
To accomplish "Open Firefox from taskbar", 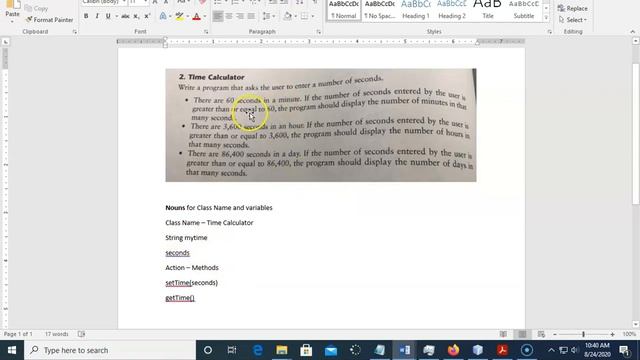I will click(x=453, y=350).
